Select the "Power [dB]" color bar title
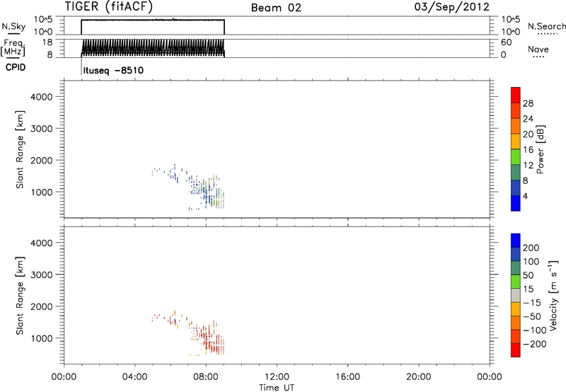 coord(540,149)
